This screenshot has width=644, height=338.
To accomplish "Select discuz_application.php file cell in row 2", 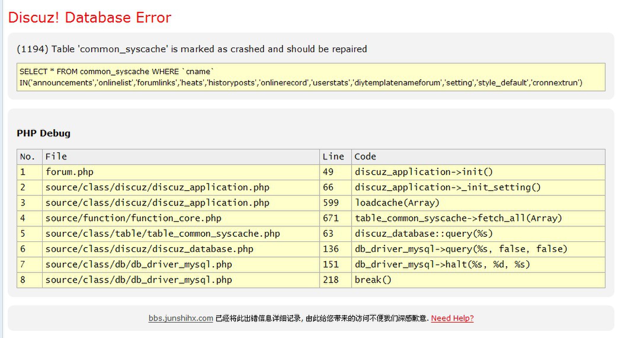I will pos(181,188).
